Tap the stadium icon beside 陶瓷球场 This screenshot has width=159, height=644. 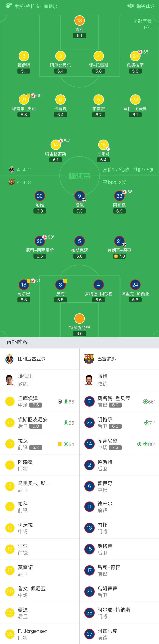[x=131, y=6]
